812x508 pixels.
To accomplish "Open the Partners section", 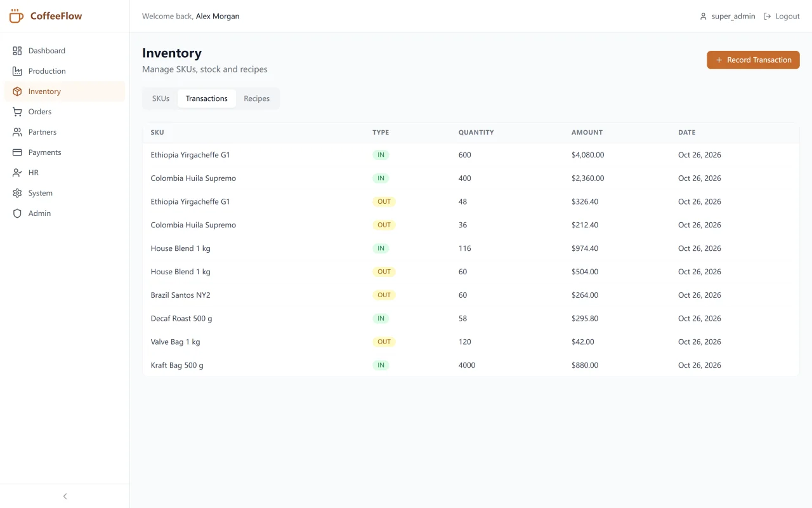I will (x=65, y=132).
